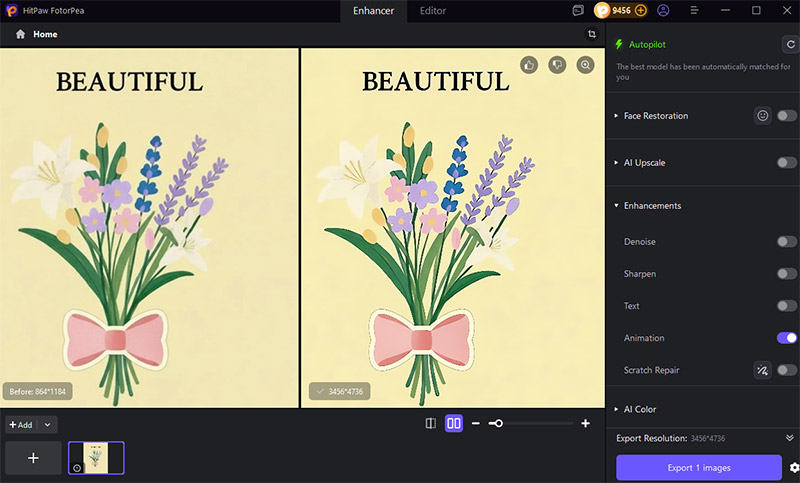Switch to the Enhancer tab
Viewport: 800px width, 483px height.
(x=373, y=11)
